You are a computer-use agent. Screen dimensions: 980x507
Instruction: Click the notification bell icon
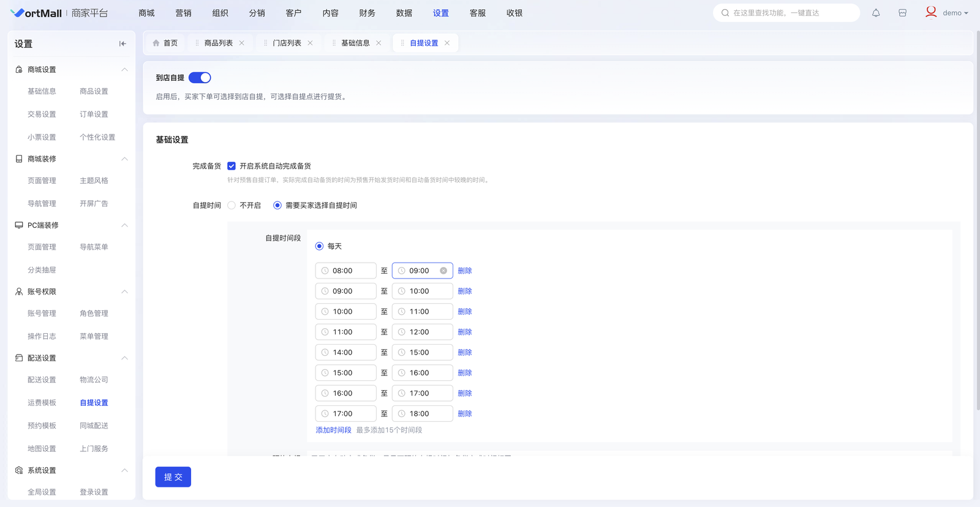click(x=876, y=13)
